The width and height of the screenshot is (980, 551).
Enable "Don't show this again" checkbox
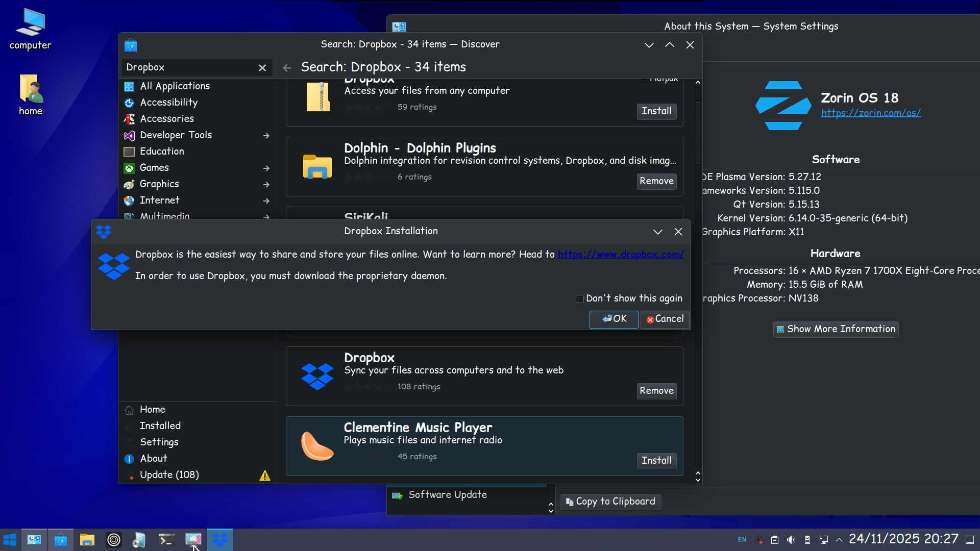tap(580, 299)
